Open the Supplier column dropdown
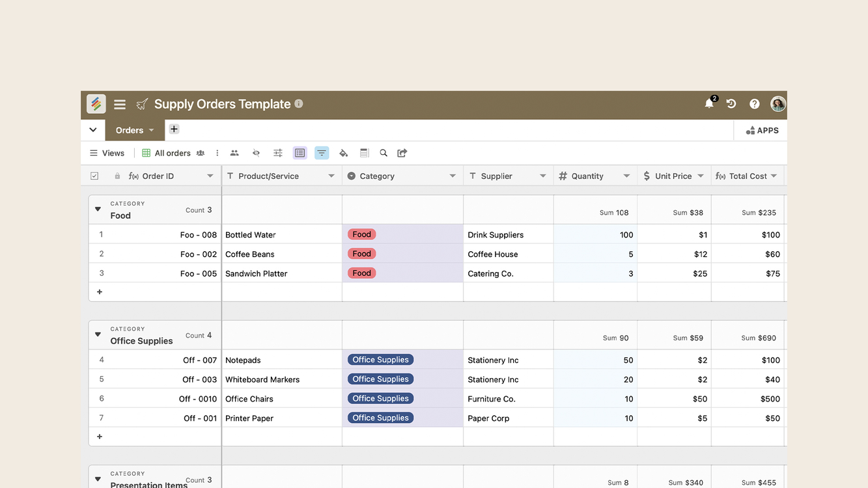 542,176
